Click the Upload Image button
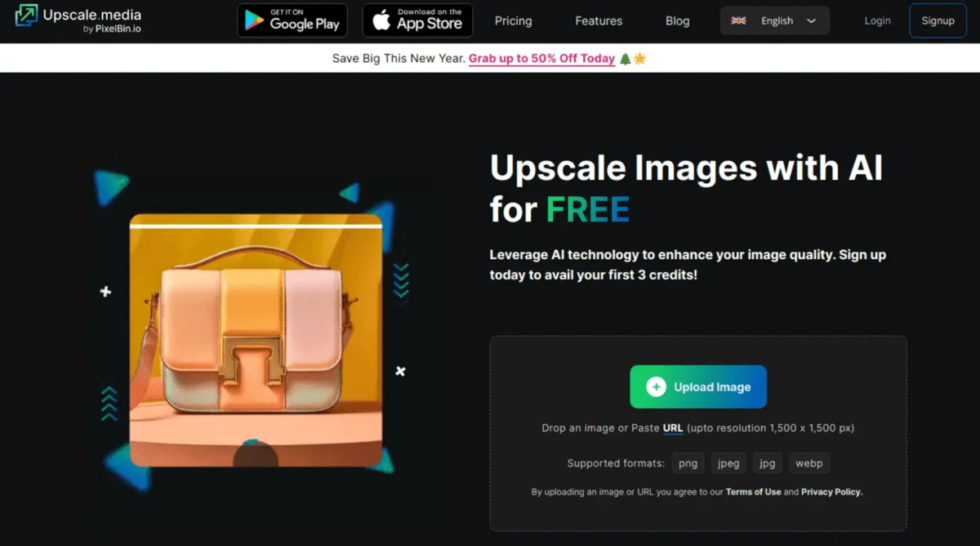Viewport: 980px width, 546px height. tap(698, 387)
